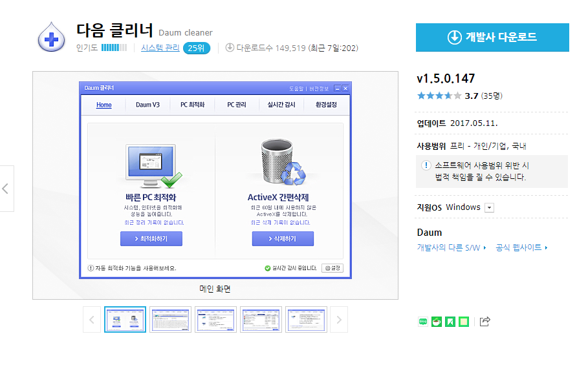Click the 다음 클리너 title text
The width and height of the screenshot is (588, 365).
coord(114,30)
